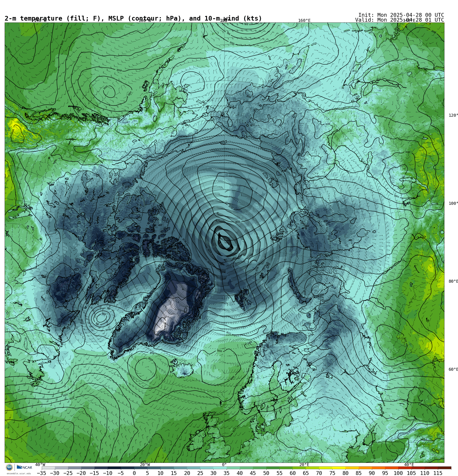Click the colorbar tick label '60'
458x476 pixels.
(293, 473)
